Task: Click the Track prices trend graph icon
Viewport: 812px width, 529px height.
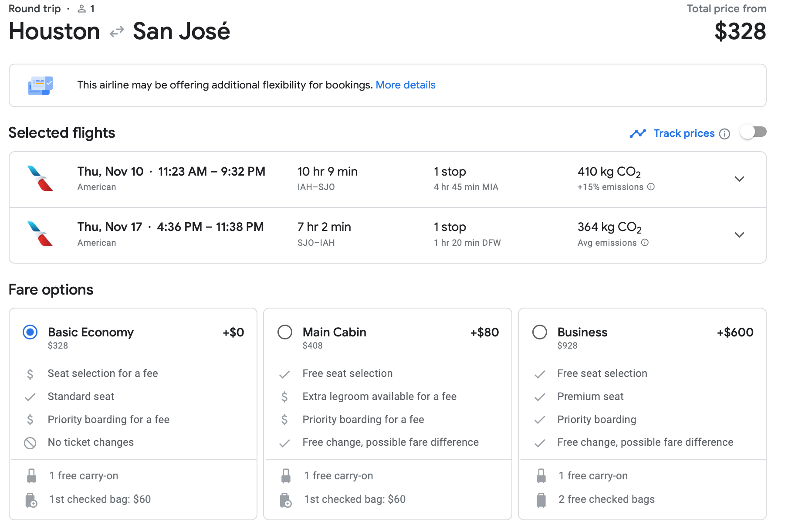Action: click(x=638, y=133)
